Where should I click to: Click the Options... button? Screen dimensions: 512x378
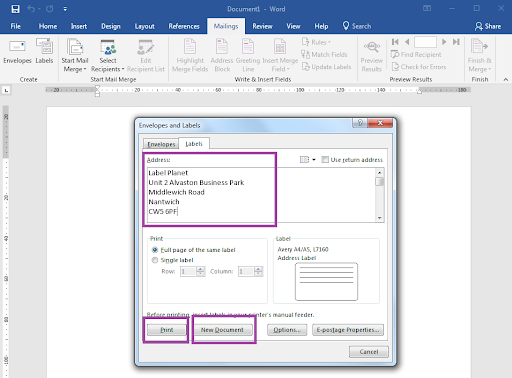point(287,330)
